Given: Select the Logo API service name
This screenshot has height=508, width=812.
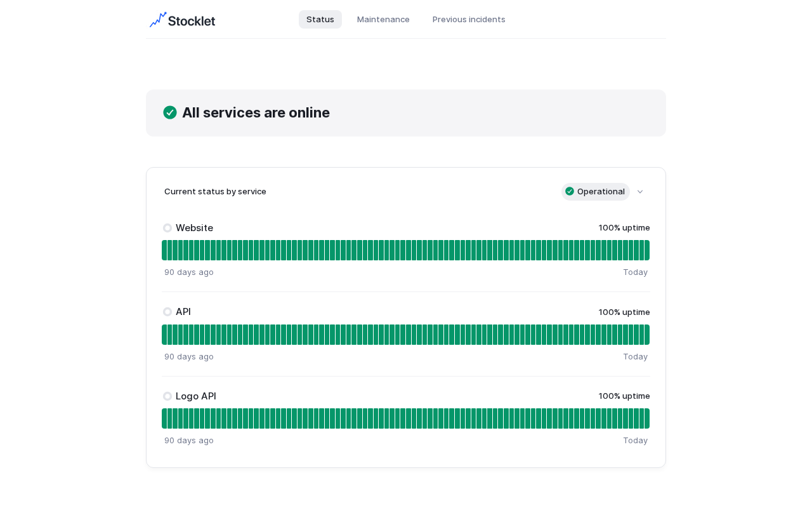Looking at the screenshot, I should click(196, 396).
